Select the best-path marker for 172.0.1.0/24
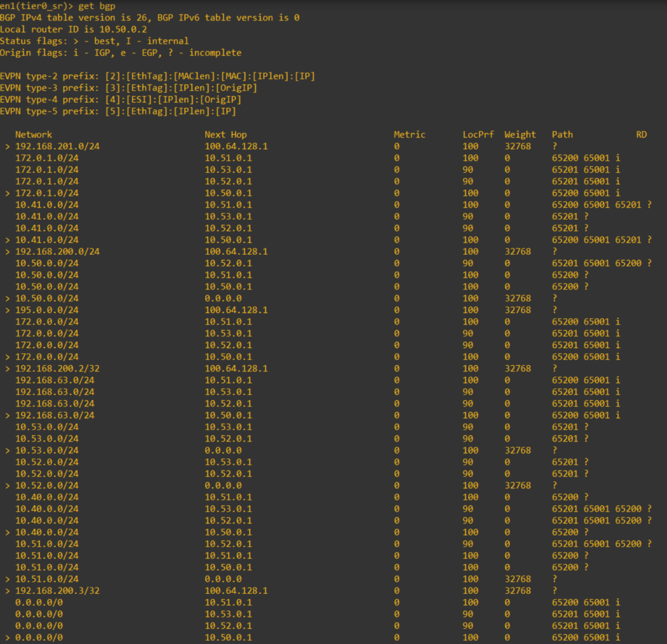Viewport: 667px width, 644px height. [x=7, y=193]
